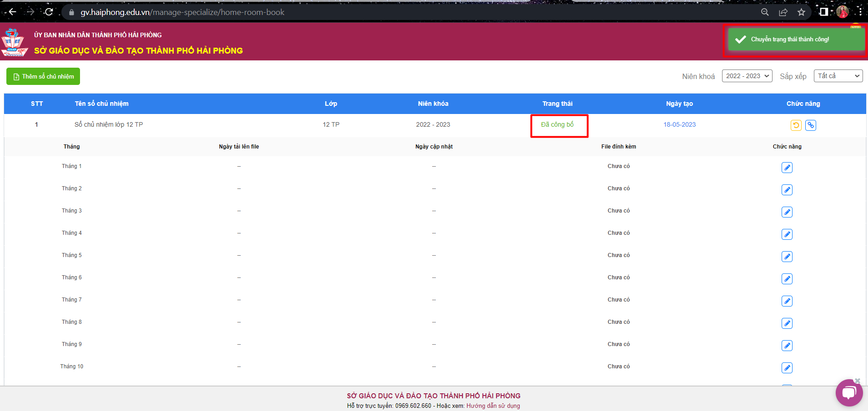Click the edit pencil icon for Tháng 1

coord(787,168)
